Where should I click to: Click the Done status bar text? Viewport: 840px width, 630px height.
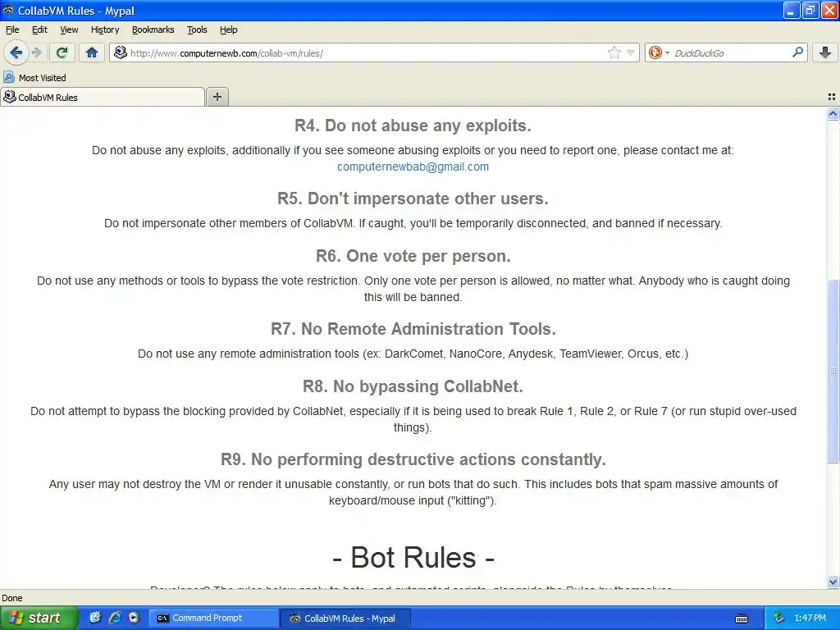(x=12, y=598)
